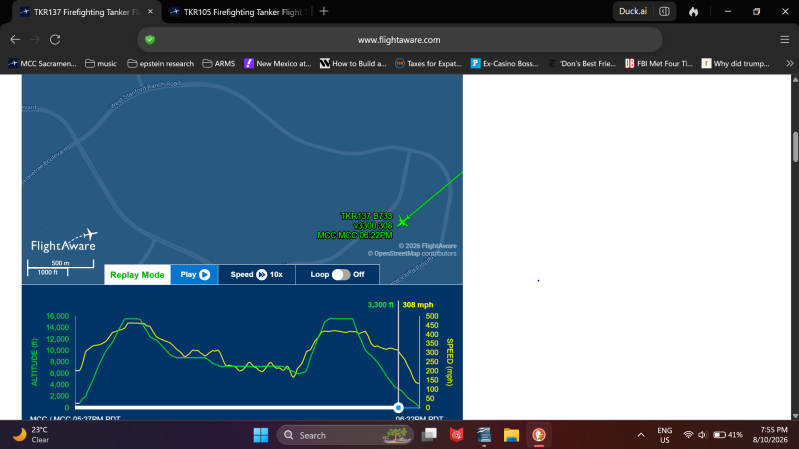Open ENG US language switcher
799x449 pixels.
664,435
